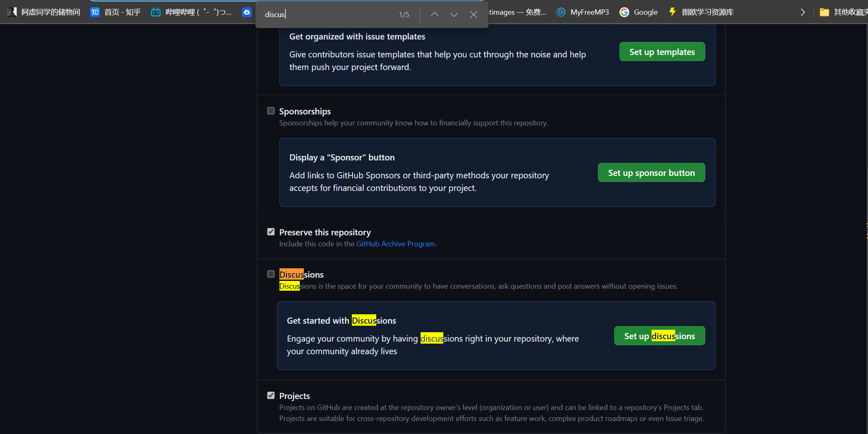Open the Bilibili bookmark
Viewport: 868px width, 434px height.
191,12
